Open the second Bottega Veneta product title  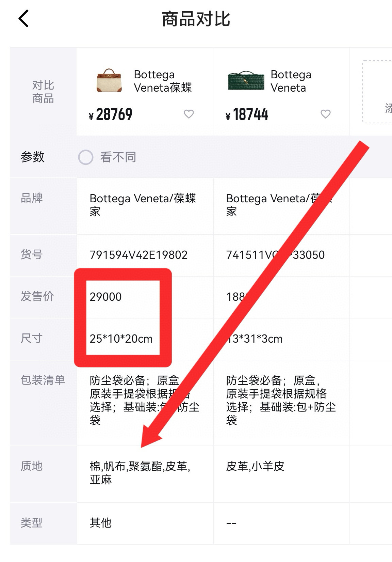291,81
